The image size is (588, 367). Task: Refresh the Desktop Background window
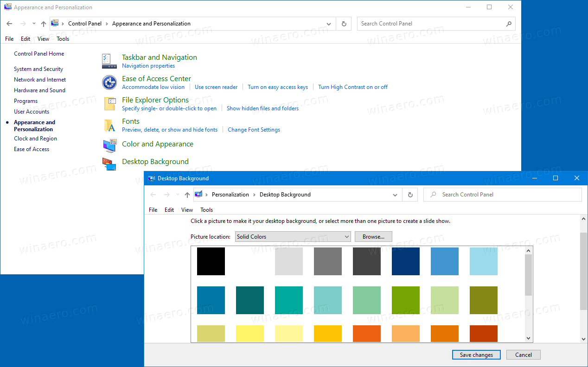pos(410,195)
